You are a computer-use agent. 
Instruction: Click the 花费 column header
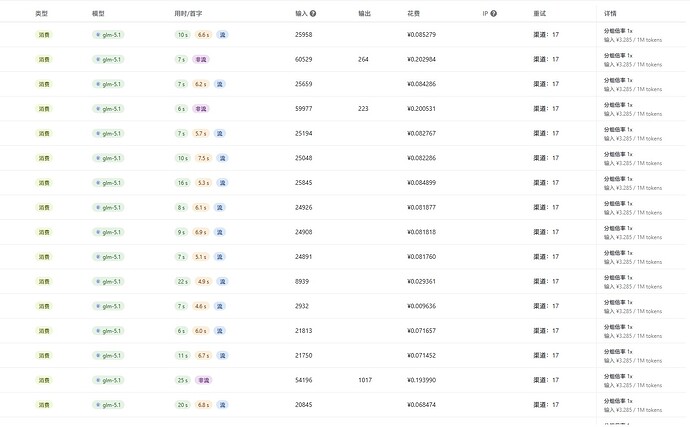414,14
